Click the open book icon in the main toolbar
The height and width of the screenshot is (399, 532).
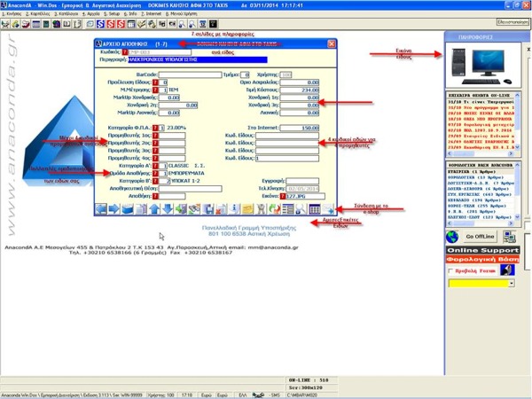coord(66,24)
